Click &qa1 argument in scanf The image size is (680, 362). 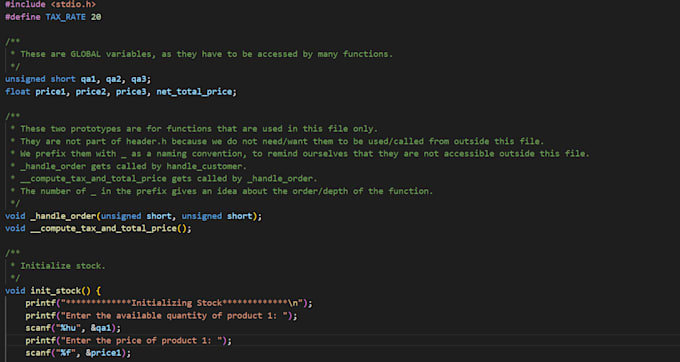point(101,328)
